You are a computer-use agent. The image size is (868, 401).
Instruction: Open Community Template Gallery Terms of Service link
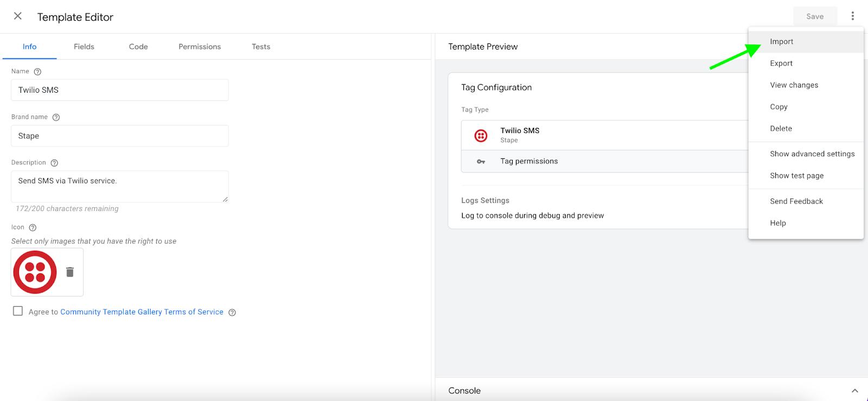pyautogui.click(x=142, y=312)
